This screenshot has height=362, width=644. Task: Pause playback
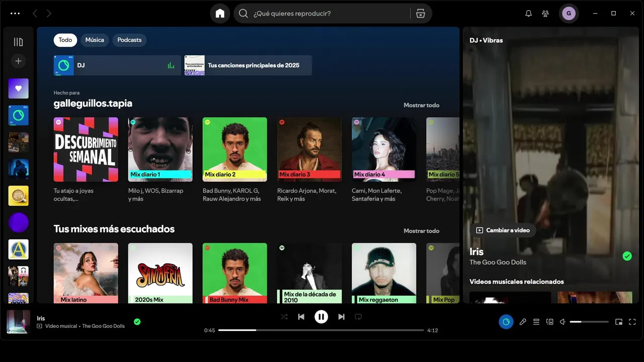tap(321, 317)
